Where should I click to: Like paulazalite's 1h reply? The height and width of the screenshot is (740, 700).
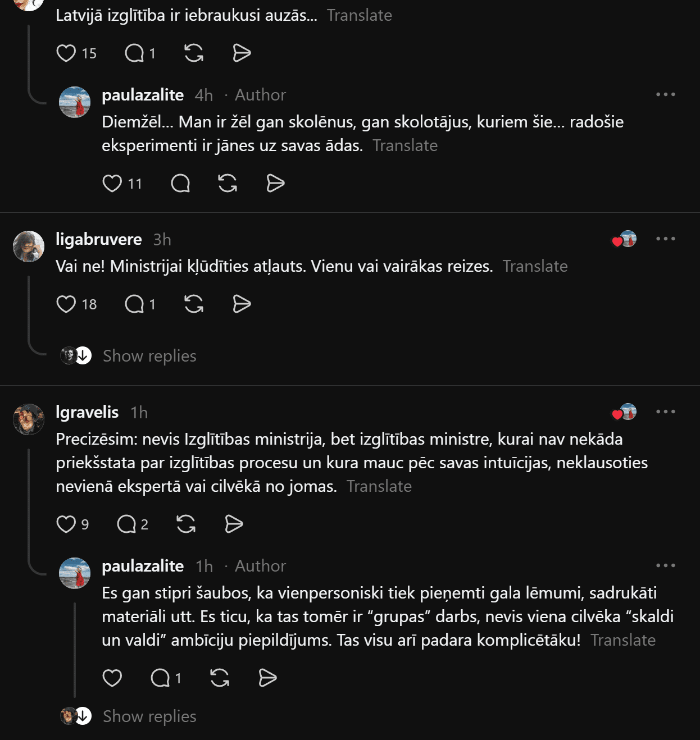click(112, 678)
